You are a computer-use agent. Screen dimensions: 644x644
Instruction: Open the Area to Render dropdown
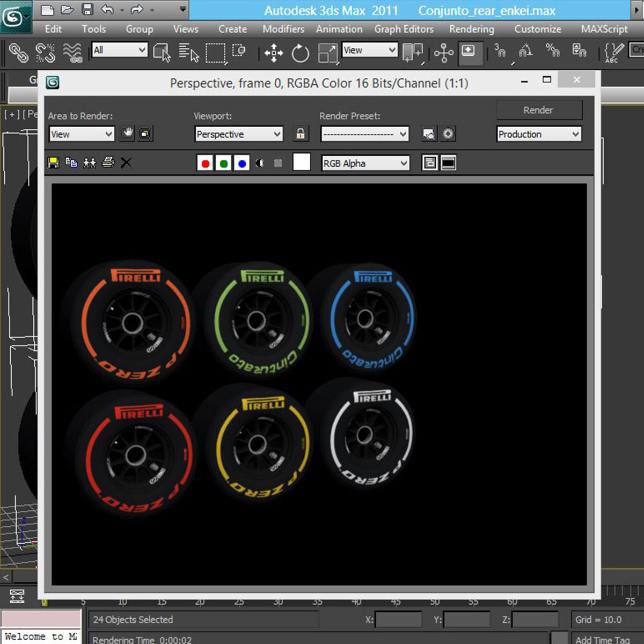[x=82, y=134]
